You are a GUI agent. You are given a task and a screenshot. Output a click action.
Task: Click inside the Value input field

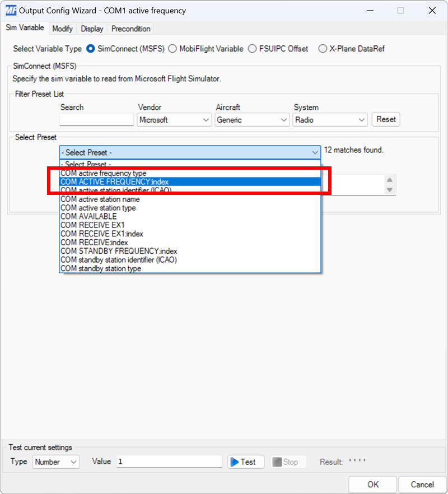point(168,462)
